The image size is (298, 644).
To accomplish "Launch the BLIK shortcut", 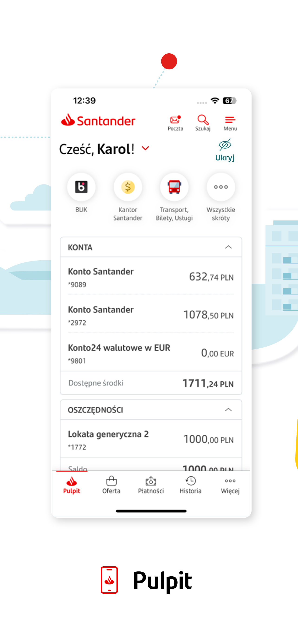I will 81,193.
